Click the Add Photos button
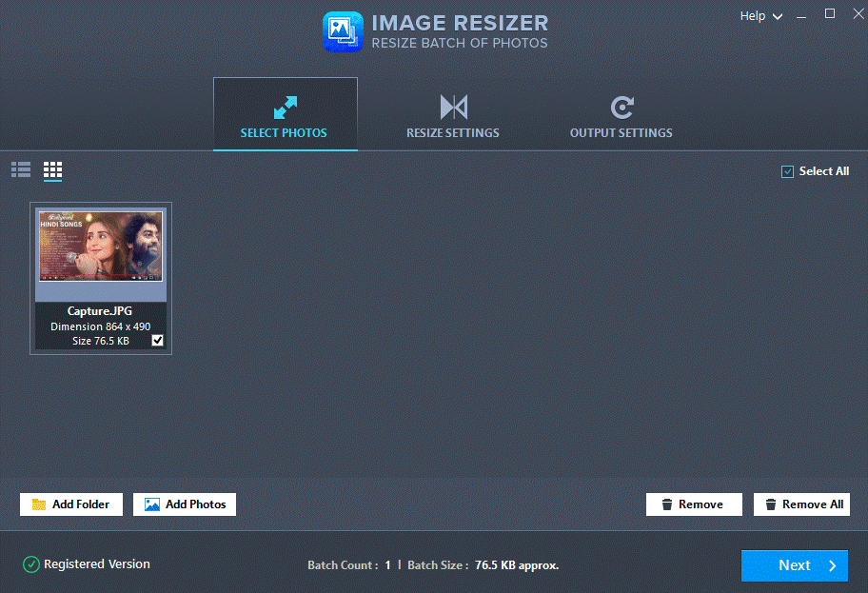Image resolution: width=868 pixels, height=593 pixels. pyautogui.click(x=184, y=504)
